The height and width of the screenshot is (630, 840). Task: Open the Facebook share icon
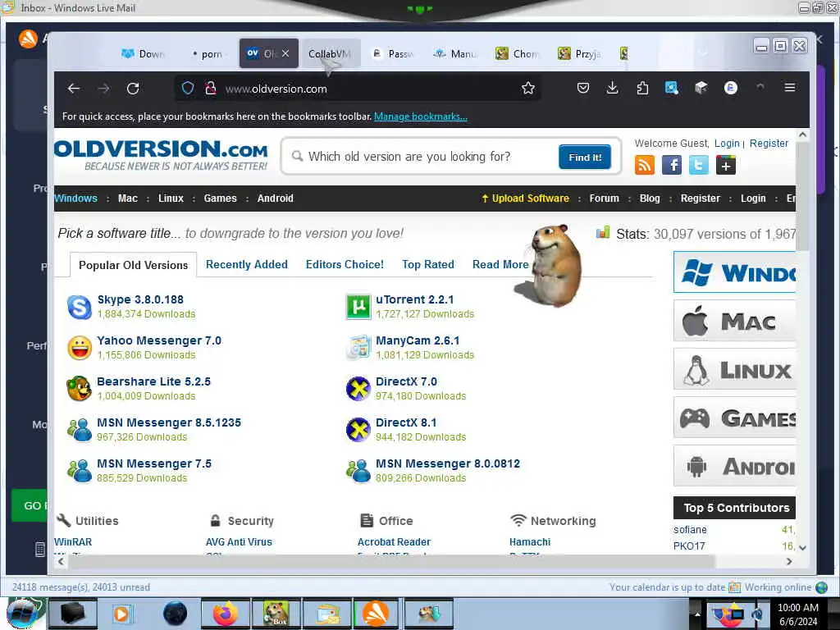pyautogui.click(x=672, y=165)
